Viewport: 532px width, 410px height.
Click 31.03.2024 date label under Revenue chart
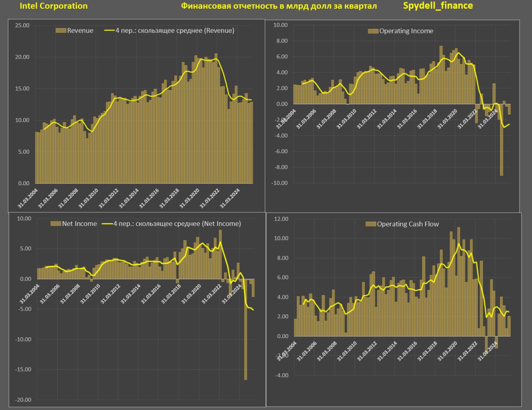[x=230, y=199]
